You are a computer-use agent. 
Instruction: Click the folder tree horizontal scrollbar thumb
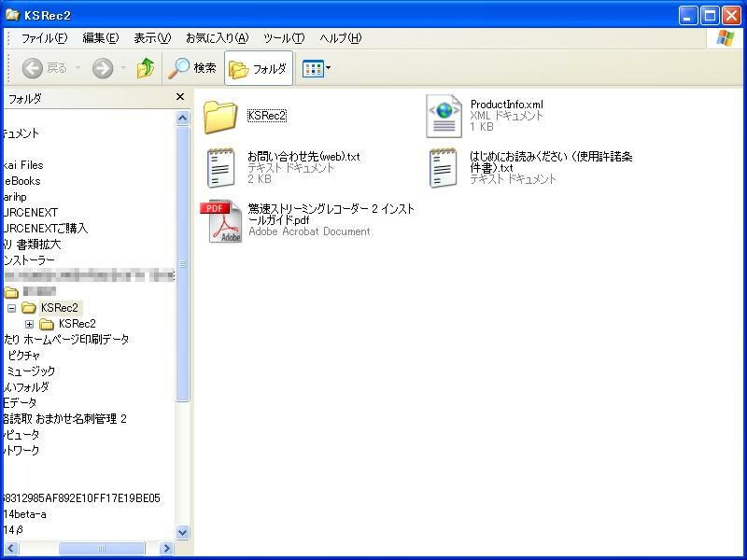click(102, 548)
